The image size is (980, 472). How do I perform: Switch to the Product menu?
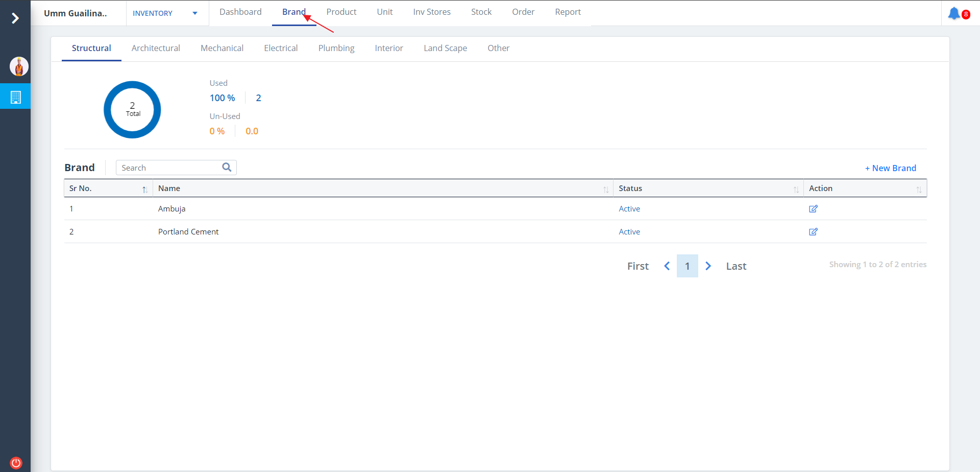(x=341, y=12)
